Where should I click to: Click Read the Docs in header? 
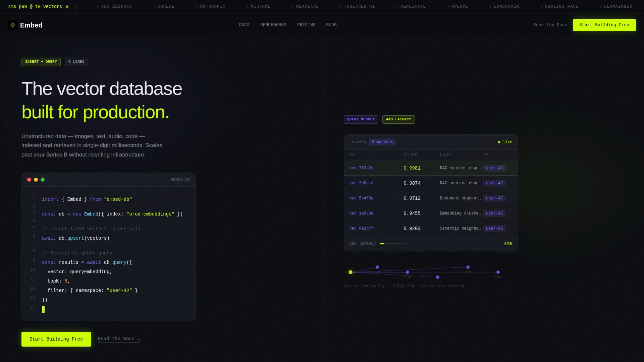point(550,25)
